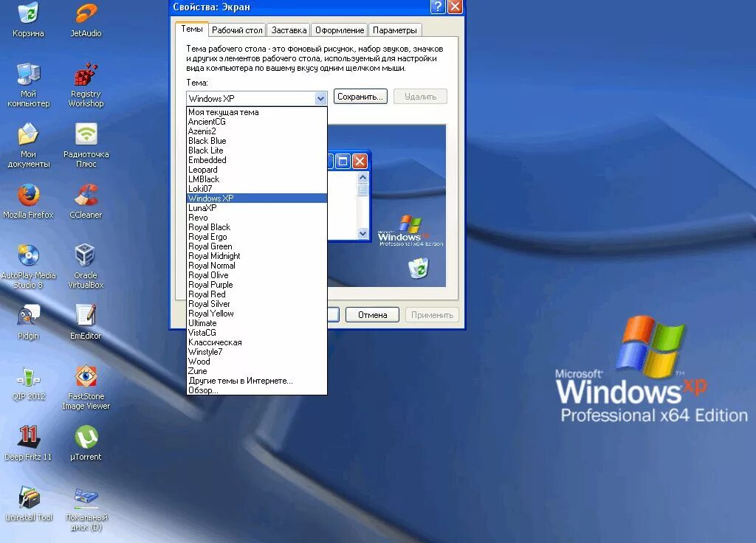Viewport: 756px width, 543px height.
Task: Choose the LunaXP theme
Action: click(256, 207)
